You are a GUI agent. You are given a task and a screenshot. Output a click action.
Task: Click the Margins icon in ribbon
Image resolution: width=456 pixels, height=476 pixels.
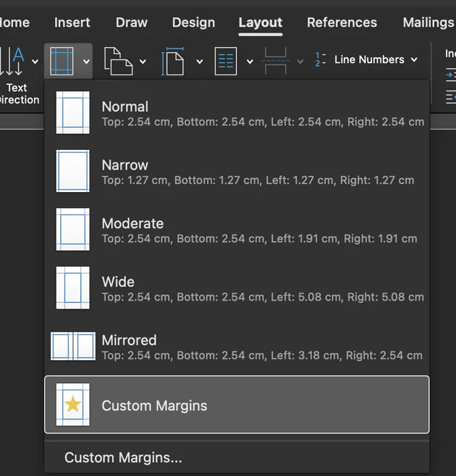(x=62, y=61)
